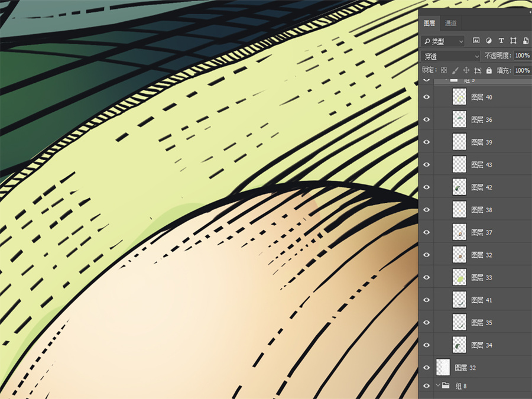Lock position move-arrows icon
532x399 pixels.
(x=466, y=70)
